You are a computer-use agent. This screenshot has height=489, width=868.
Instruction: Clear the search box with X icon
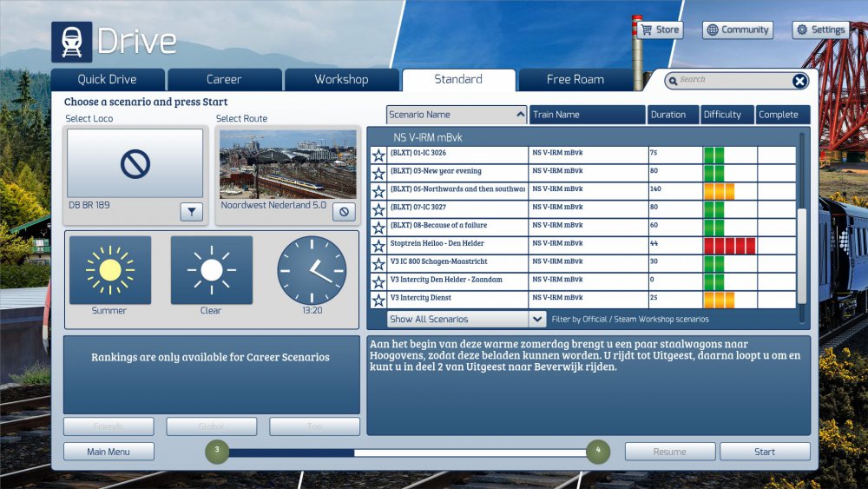tap(799, 81)
